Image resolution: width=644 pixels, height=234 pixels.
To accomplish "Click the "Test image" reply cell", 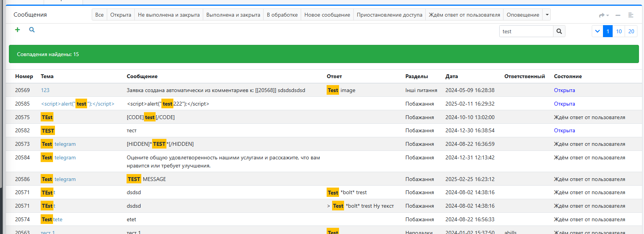I will pyautogui.click(x=341, y=90).
